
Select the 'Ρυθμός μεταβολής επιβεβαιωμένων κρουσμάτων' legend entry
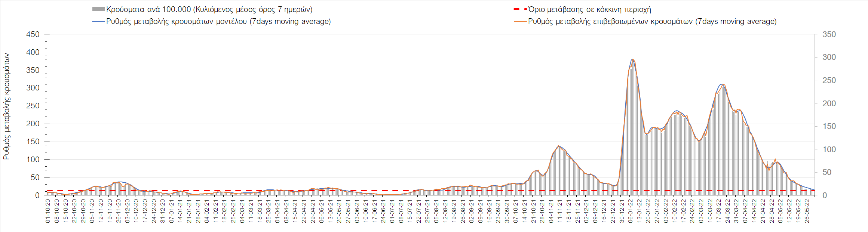[x=652, y=21]
